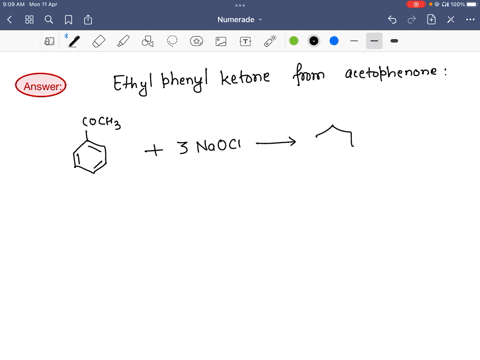Tap the 9:09 AM clock
The height and width of the screenshot is (360, 480).
(x=14, y=4)
